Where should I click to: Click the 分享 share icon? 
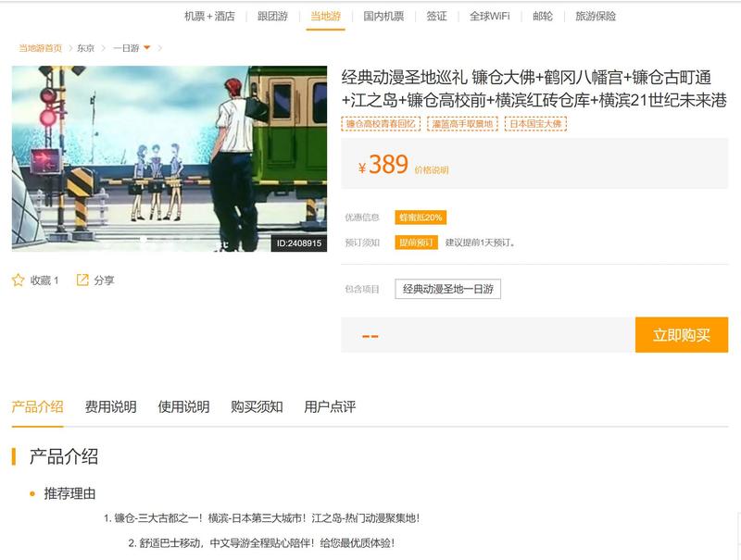point(82,280)
